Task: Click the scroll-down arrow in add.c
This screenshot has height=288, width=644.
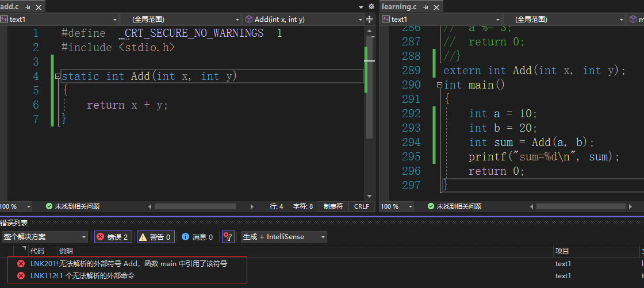Action: [x=369, y=197]
